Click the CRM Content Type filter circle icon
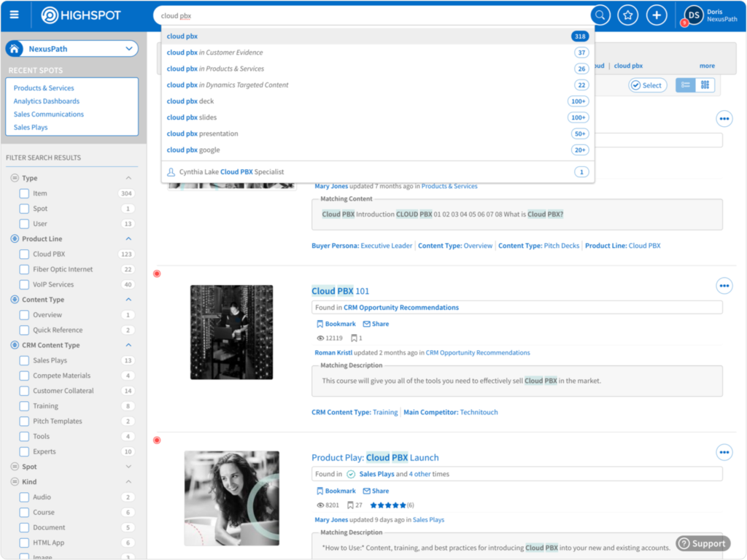Image resolution: width=747 pixels, height=560 pixels. point(15,345)
